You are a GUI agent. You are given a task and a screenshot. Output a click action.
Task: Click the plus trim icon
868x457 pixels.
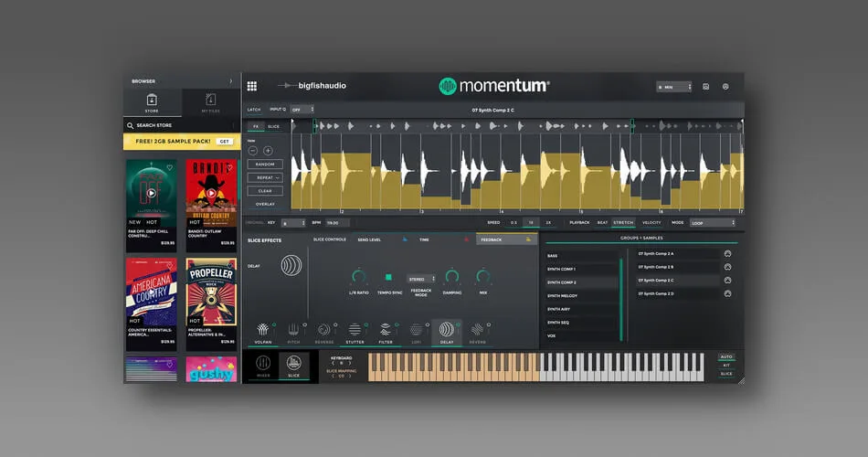pyautogui.click(x=268, y=151)
